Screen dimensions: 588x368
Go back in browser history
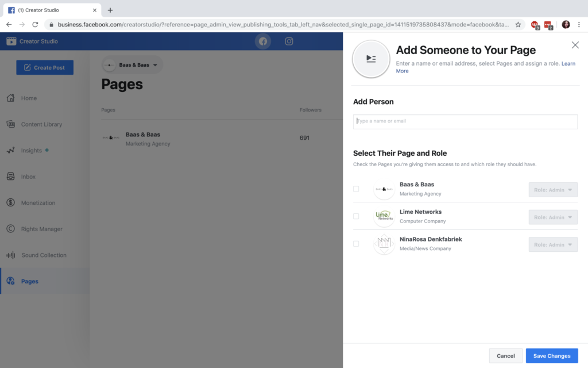tap(9, 24)
